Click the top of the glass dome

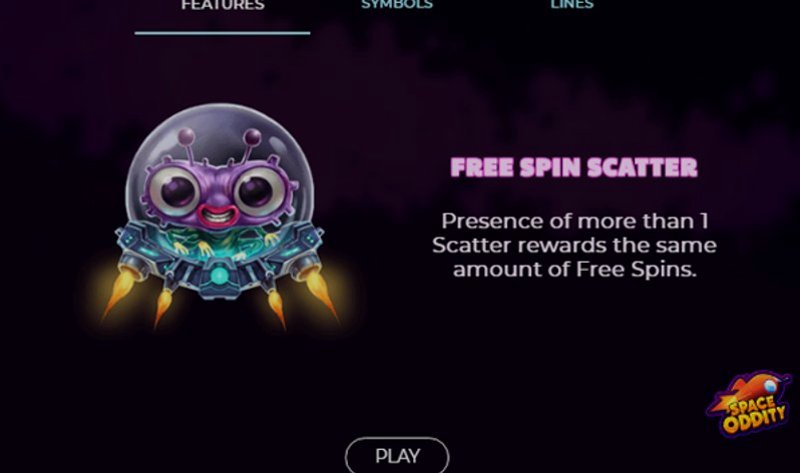pyautogui.click(x=220, y=111)
